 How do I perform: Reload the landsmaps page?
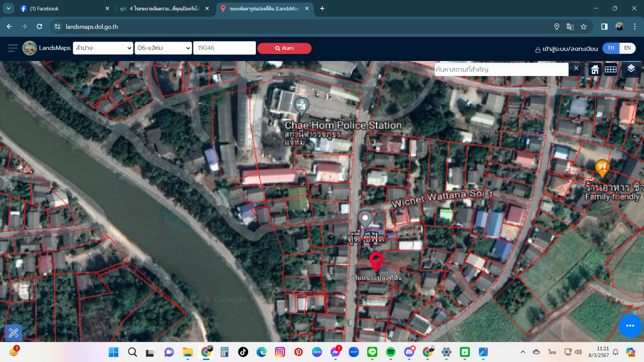tap(39, 26)
